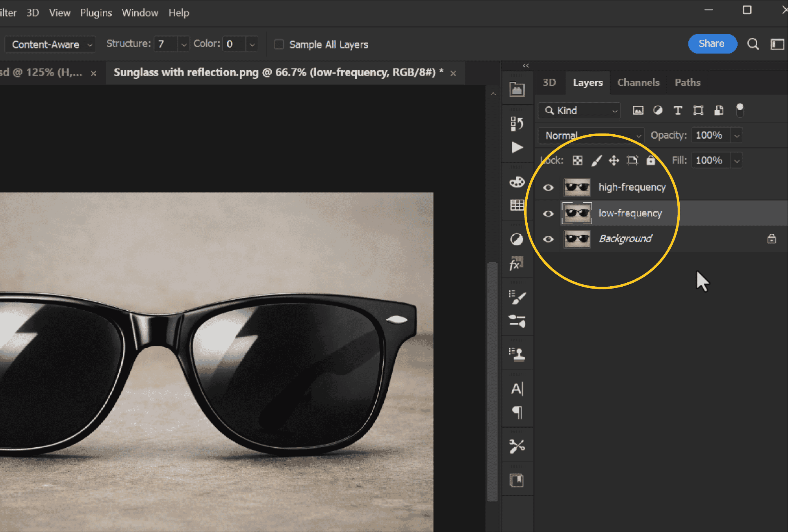This screenshot has height=532, width=788.
Task: Open the Normal blend mode dropdown
Action: point(591,136)
